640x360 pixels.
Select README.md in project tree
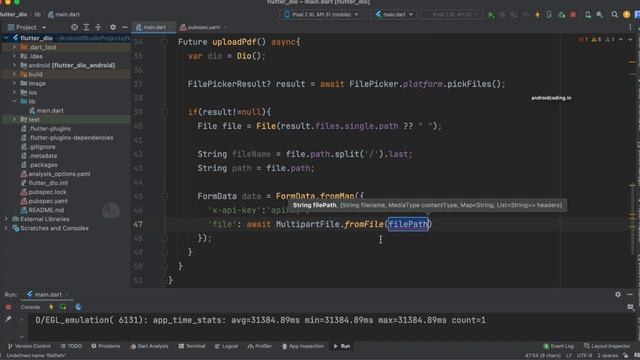(46, 210)
